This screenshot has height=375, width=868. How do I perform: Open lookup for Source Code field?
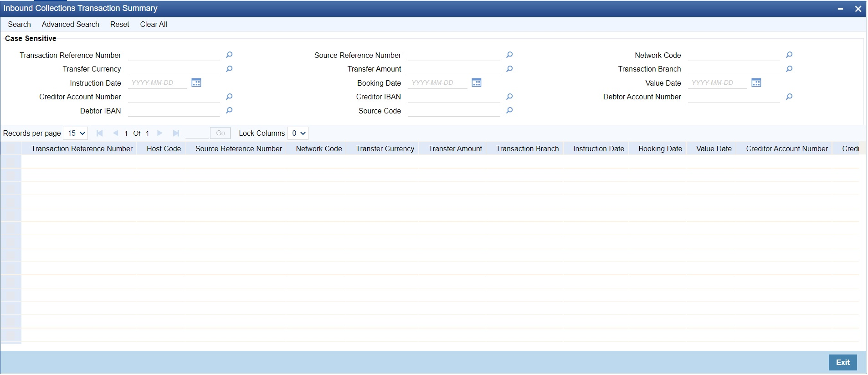coord(509,110)
